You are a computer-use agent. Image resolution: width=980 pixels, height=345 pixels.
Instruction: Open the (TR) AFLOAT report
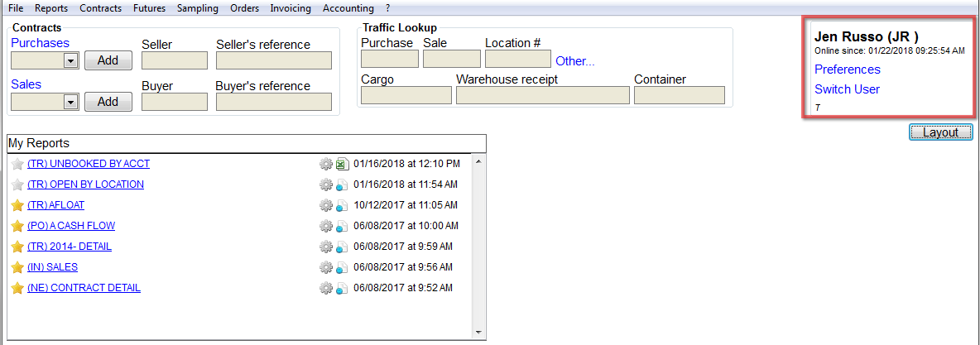click(55, 205)
